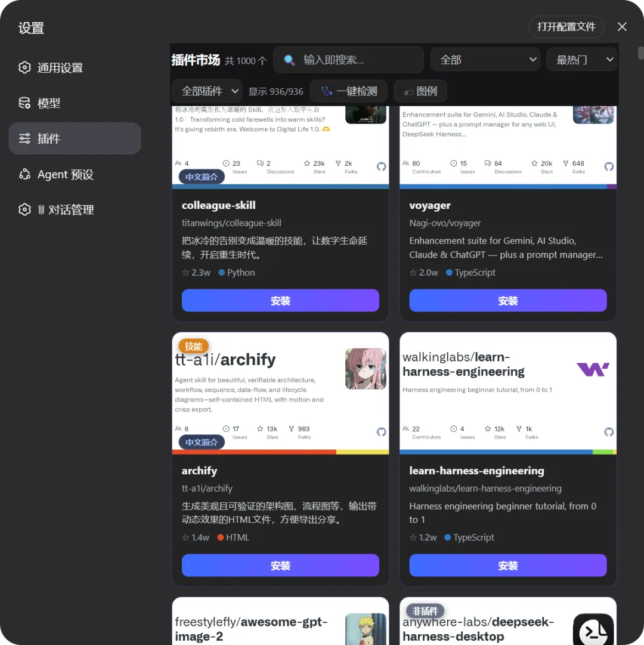
Task: Open the Agent 预设 section
Action: (75, 174)
